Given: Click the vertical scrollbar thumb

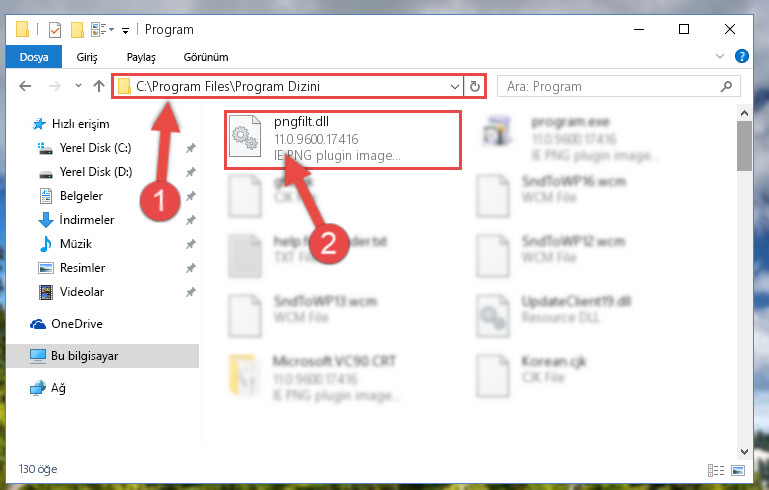Looking at the screenshot, I should [744, 146].
